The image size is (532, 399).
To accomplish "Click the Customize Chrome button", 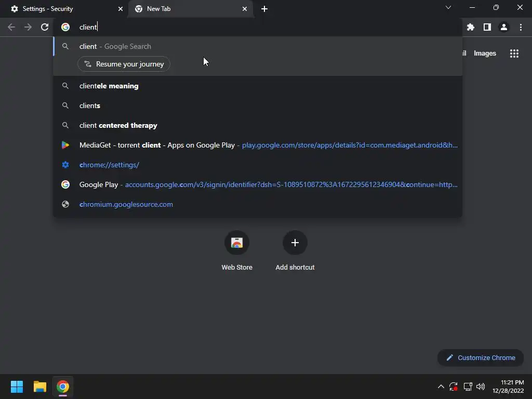I will (481, 357).
